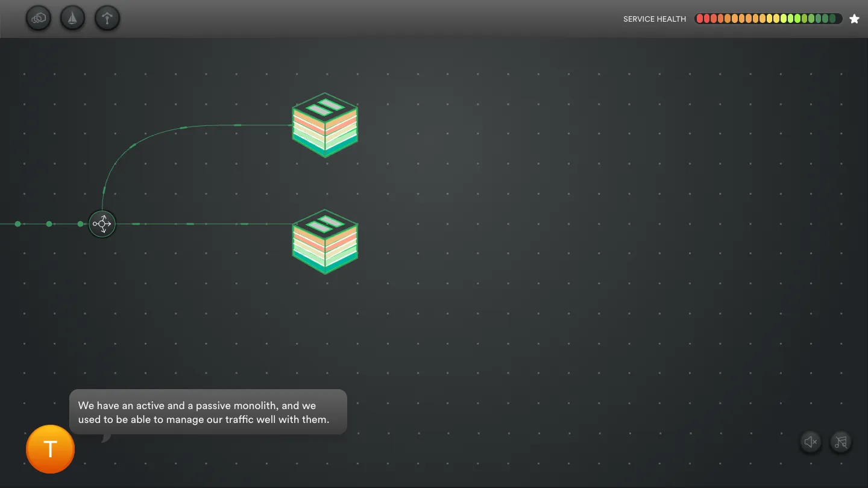
Task: Click the up-arrow pin icon in the top bar
Action: (x=107, y=19)
